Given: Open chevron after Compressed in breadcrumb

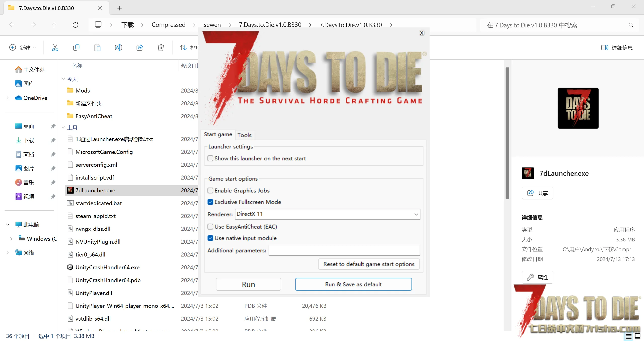Looking at the screenshot, I should point(195,25).
